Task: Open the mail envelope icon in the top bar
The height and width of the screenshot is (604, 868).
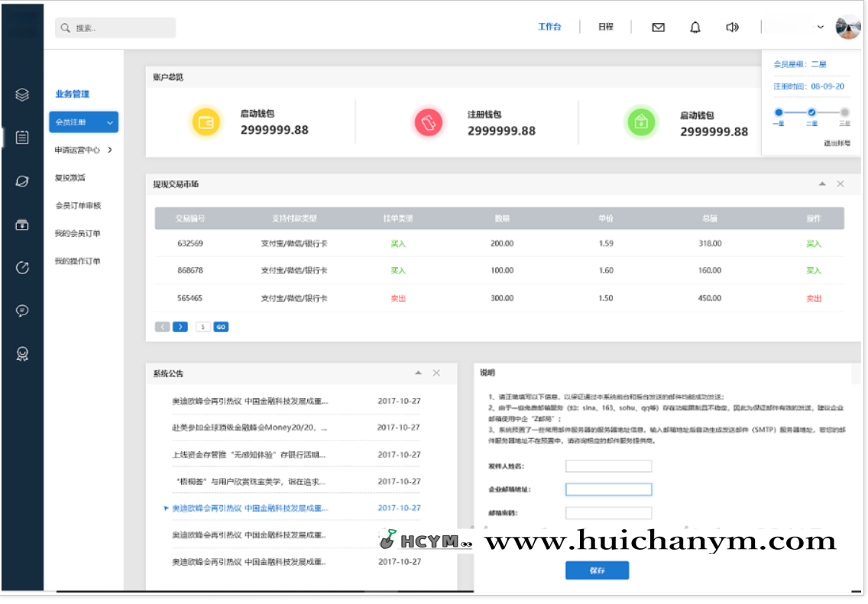Action: [x=658, y=27]
